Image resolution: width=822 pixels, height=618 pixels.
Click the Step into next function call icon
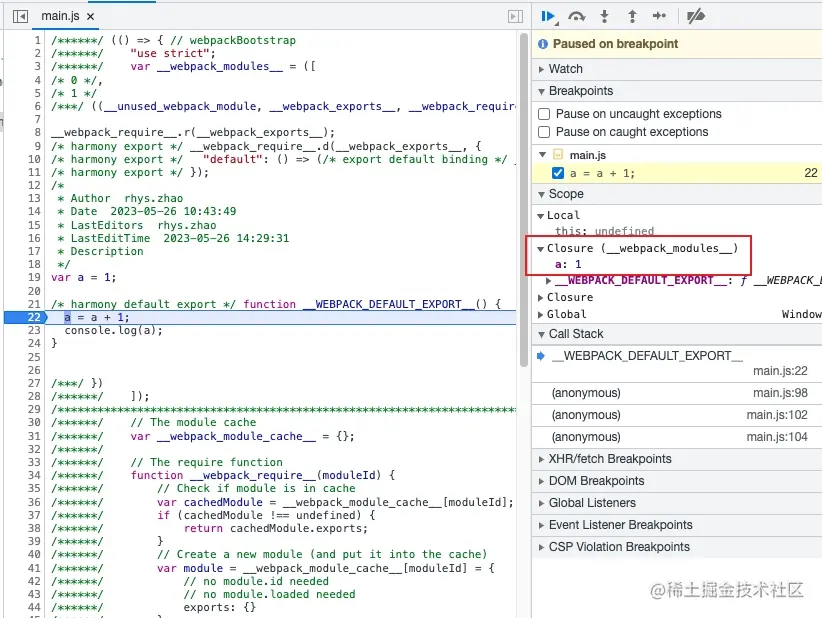tap(605, 15)
